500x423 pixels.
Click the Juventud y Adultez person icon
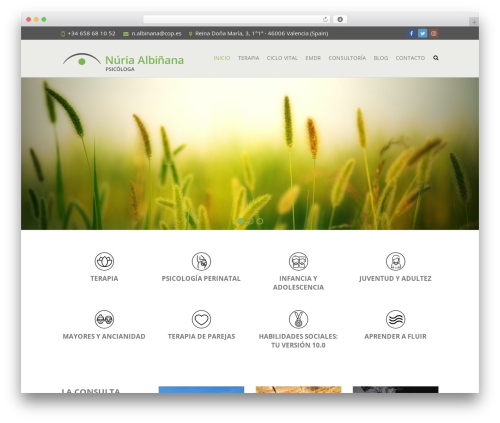point(395,261)
